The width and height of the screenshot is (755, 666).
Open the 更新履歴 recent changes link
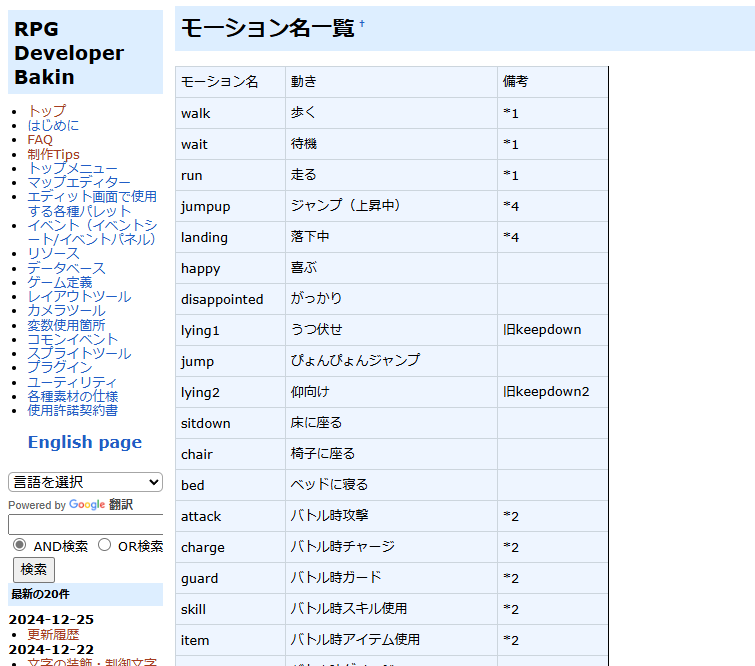[x=53, y=634]
